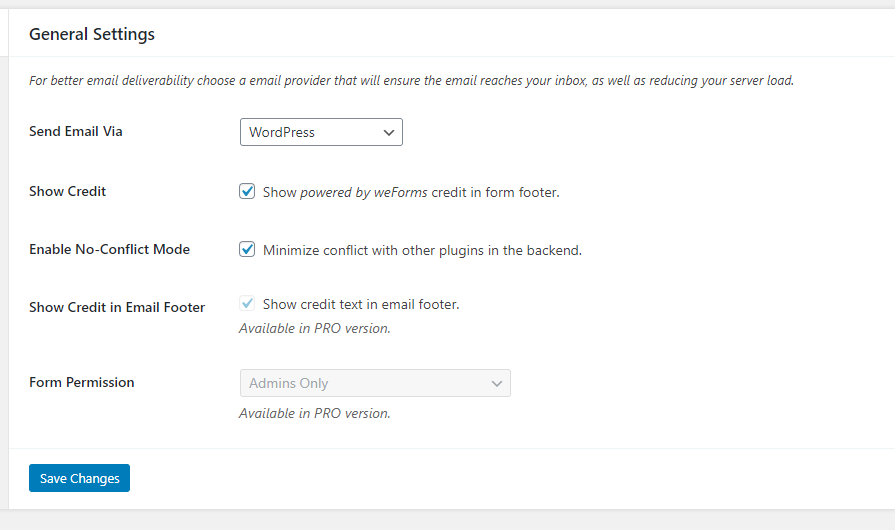Open the Admins Only permission dropdown
Image resolution: width=895 pixels, height=530 pixels.
[x=374, y=383]
